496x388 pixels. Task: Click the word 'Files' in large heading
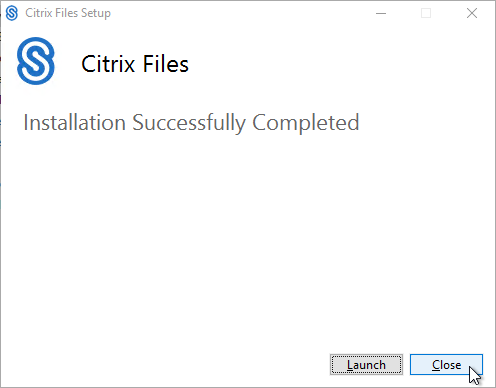point(166,64)
